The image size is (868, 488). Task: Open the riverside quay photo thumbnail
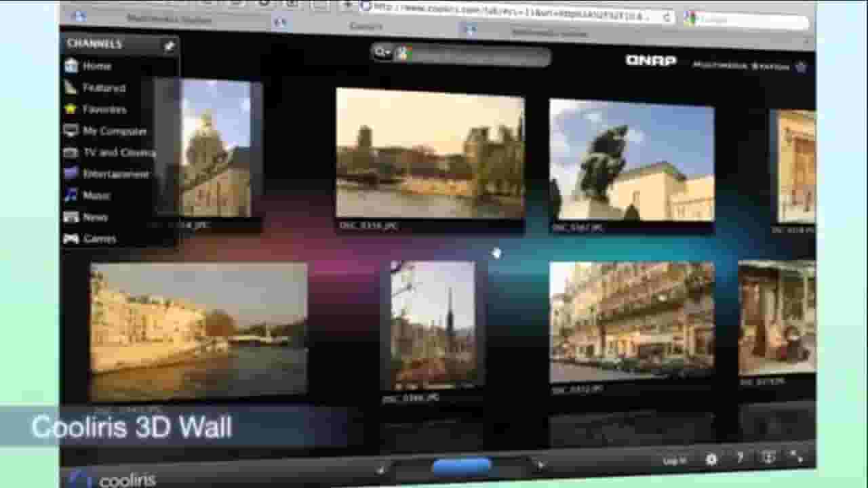coord(198,330)
